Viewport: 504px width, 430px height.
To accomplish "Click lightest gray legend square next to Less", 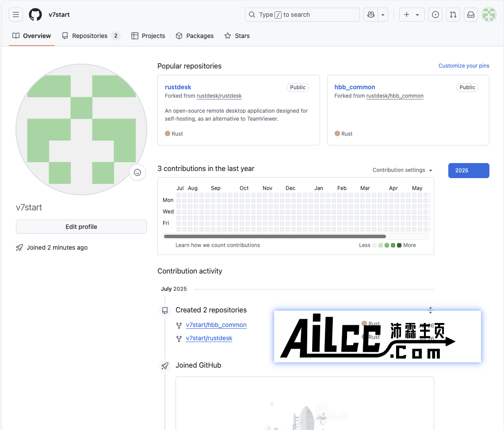I will [374, 245].
